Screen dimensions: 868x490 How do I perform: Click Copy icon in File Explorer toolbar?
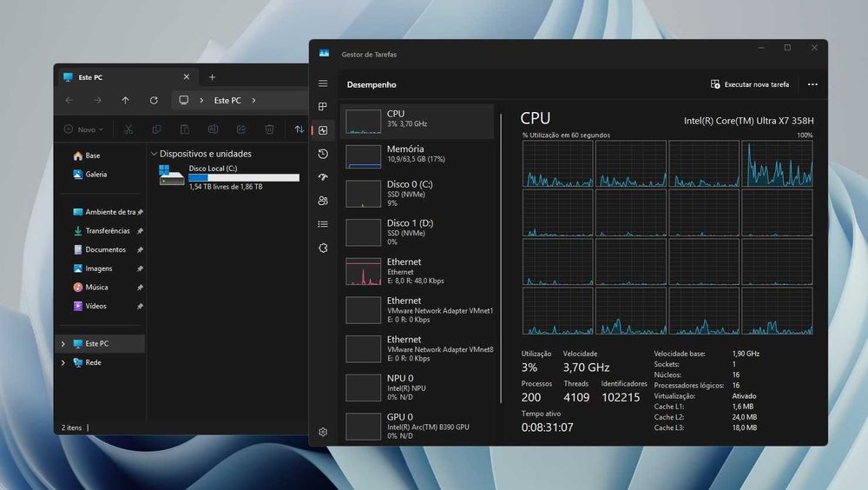coord(156,129)
